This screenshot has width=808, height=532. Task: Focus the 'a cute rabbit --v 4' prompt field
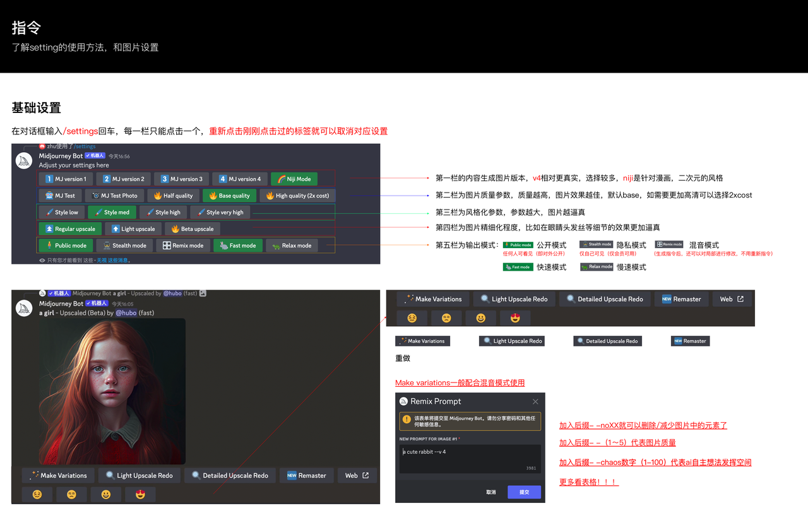pos(470,458)
